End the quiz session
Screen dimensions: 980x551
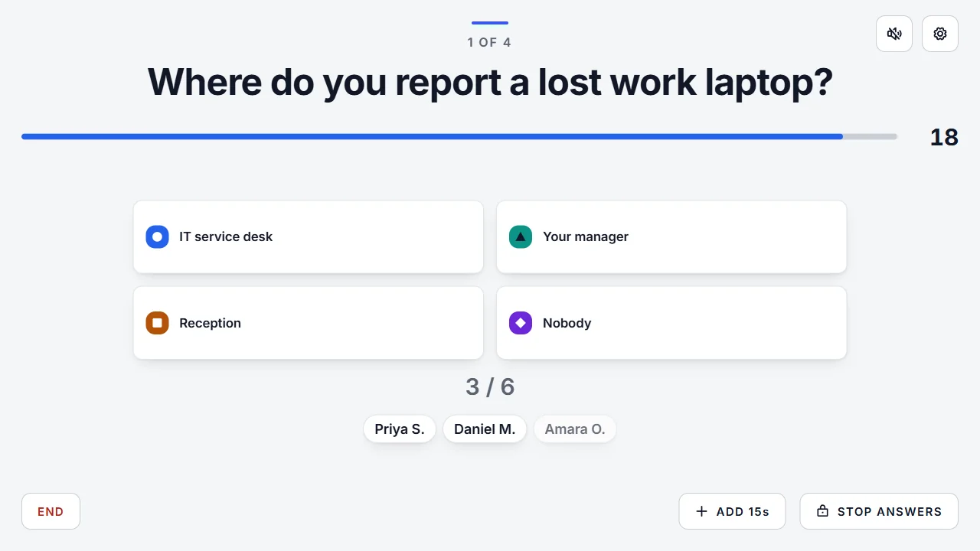click(51, 511)
